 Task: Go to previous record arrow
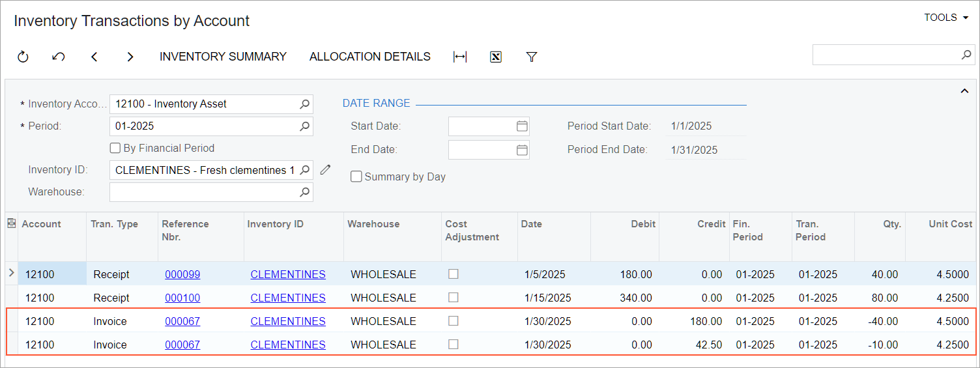(94, 57)
